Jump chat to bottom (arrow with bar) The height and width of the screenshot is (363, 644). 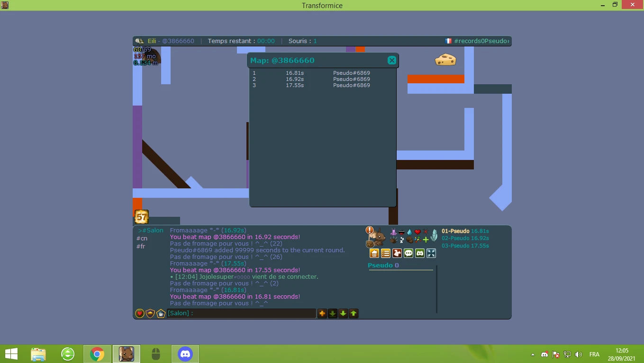[333, 313]
